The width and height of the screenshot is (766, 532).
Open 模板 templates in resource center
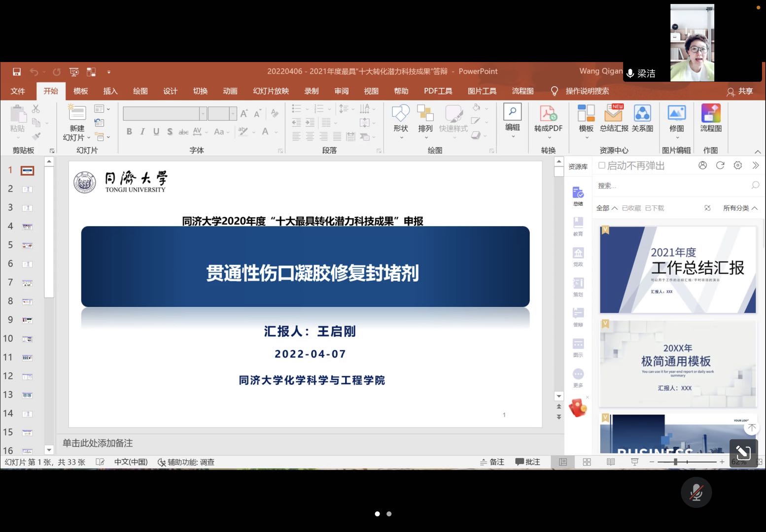(x=586, y=121)
